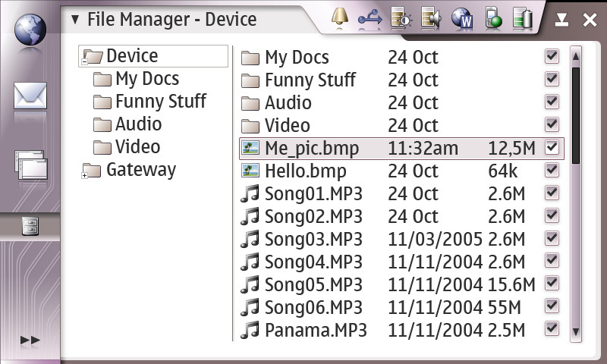The width and height of the screenshot is (607, 364).
Task: Toggle the checkbox for Song03.MP3
Action: click(x=552, y=239)
